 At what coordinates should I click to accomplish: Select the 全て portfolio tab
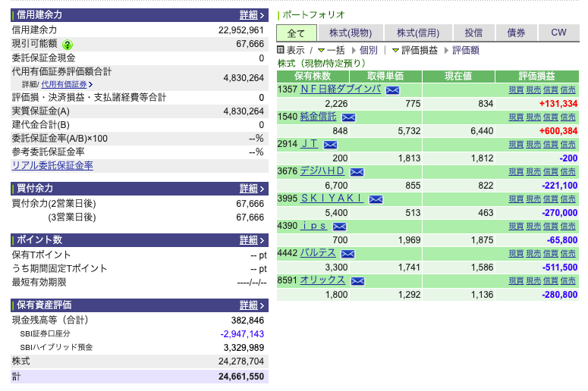coord(296,33)
